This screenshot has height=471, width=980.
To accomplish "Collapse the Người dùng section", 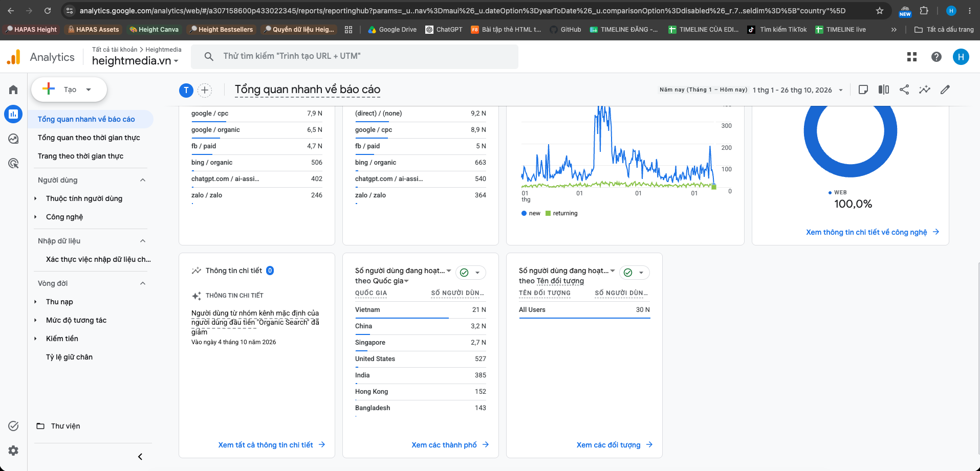I will [143, 180].
